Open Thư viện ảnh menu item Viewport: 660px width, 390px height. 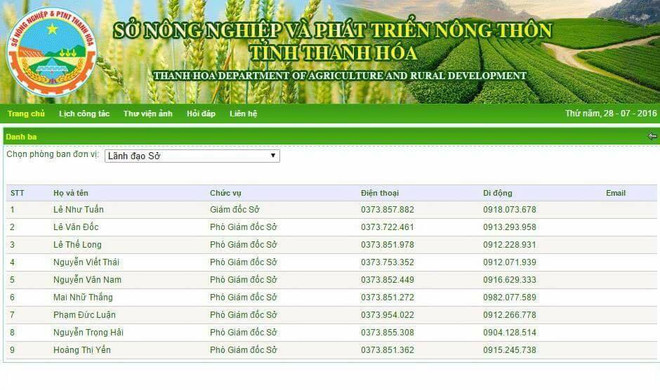pos(148,114)
